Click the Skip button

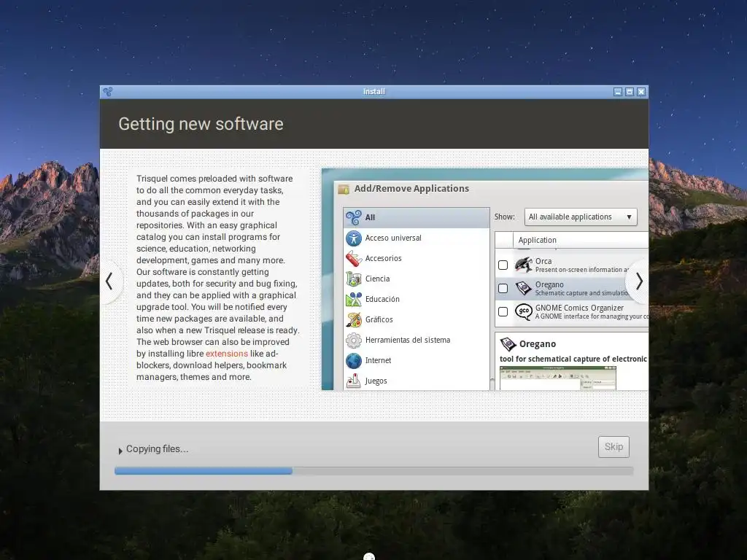point(614,447)
